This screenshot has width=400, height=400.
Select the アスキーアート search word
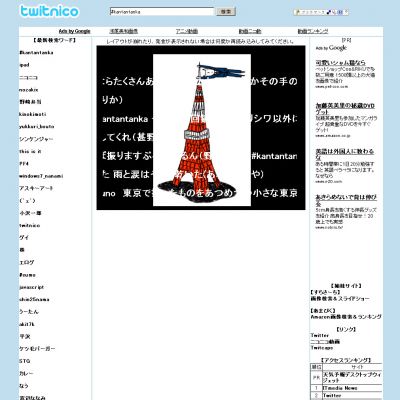click(x=36, y=188)
